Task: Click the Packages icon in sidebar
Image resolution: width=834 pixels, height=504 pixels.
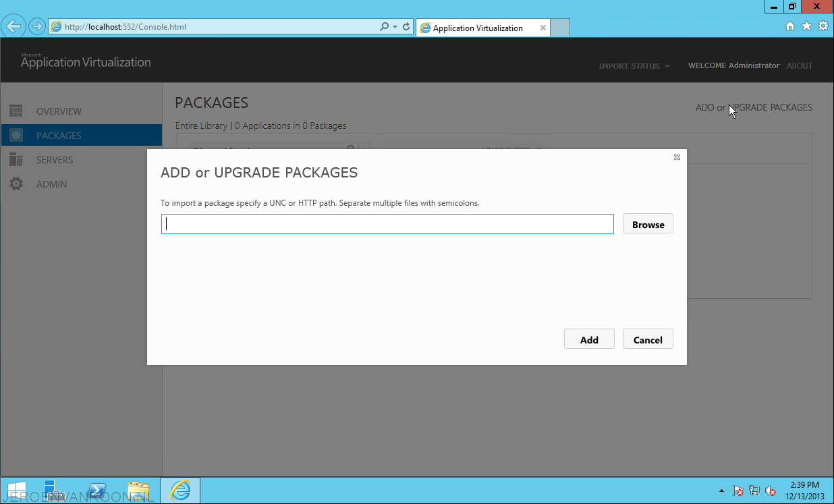Action: pyautogui.click(x=16, y=136)
